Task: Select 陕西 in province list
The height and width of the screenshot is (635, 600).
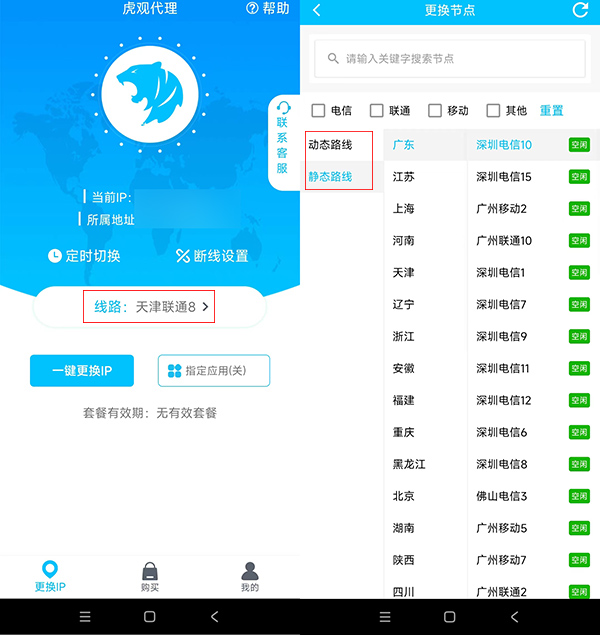Action: (x=404, y=560)
